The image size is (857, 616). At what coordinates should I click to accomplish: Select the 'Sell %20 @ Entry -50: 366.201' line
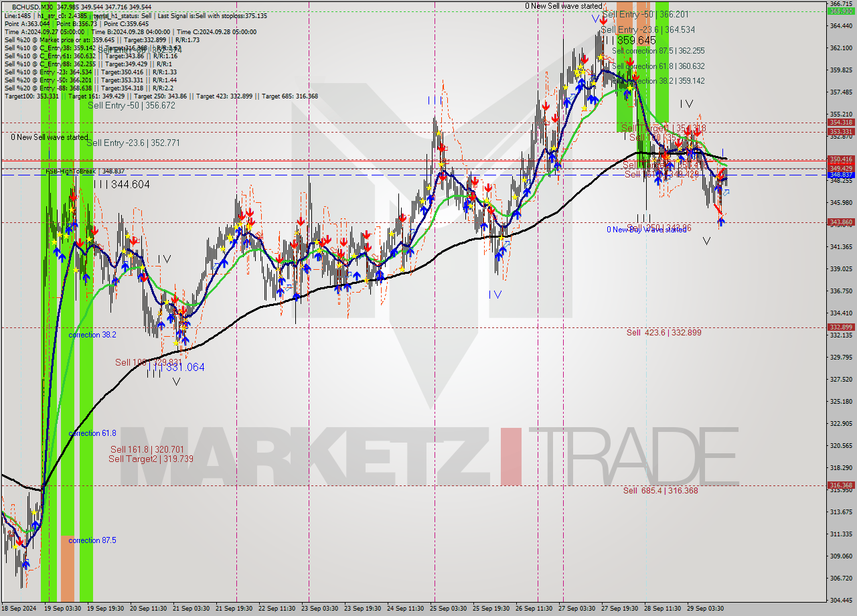90,80
